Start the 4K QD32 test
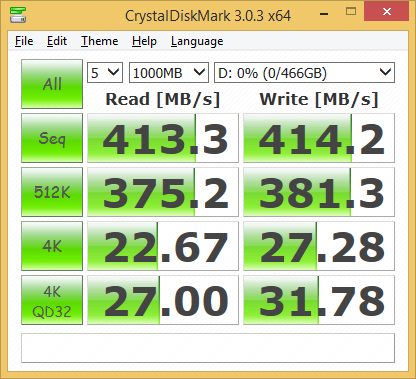 (x=52, y=300)
